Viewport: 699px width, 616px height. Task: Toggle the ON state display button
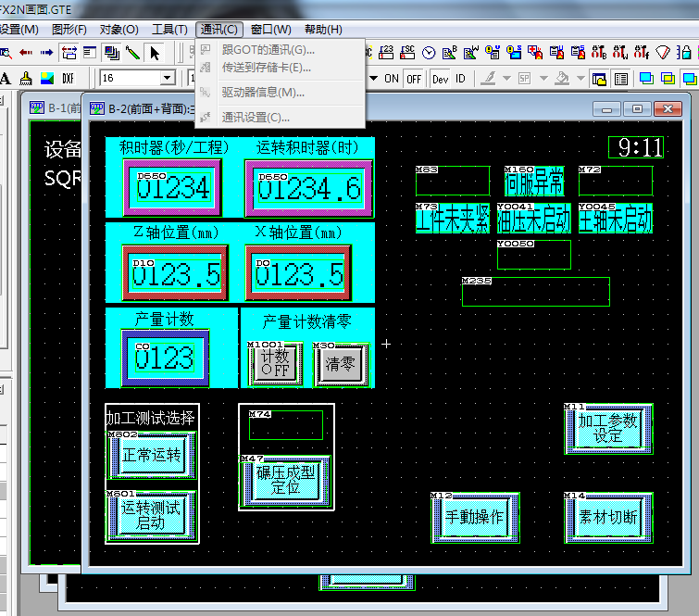(x=392, y=78)
